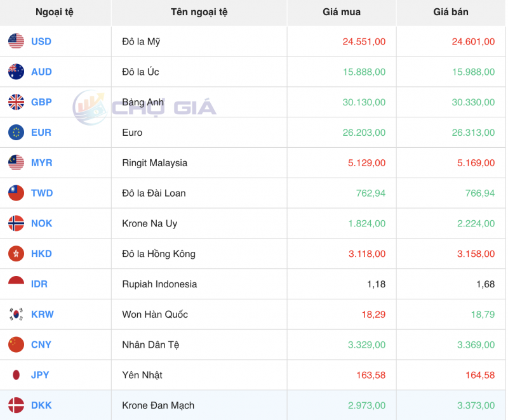Click the Giá bán column header
Viewport: 508px width, 420px height.
(x=451, y=12)
